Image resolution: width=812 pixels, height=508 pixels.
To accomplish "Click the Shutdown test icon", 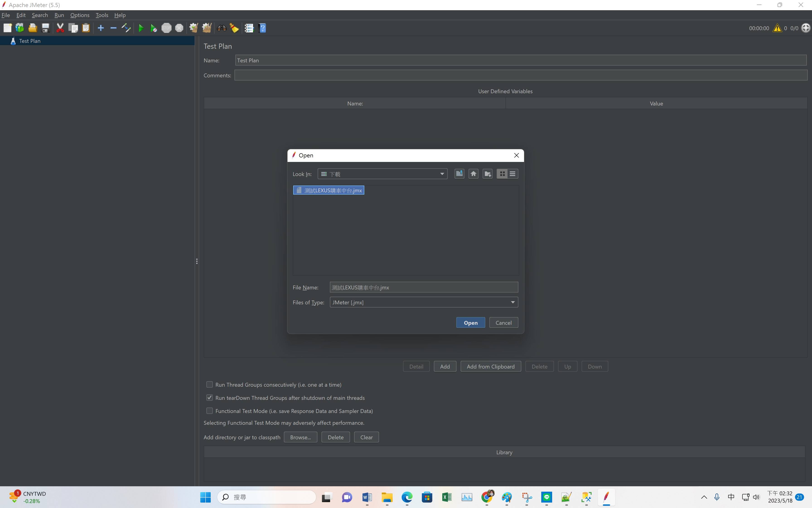I will pyautogui.click(x=179, y=28).
